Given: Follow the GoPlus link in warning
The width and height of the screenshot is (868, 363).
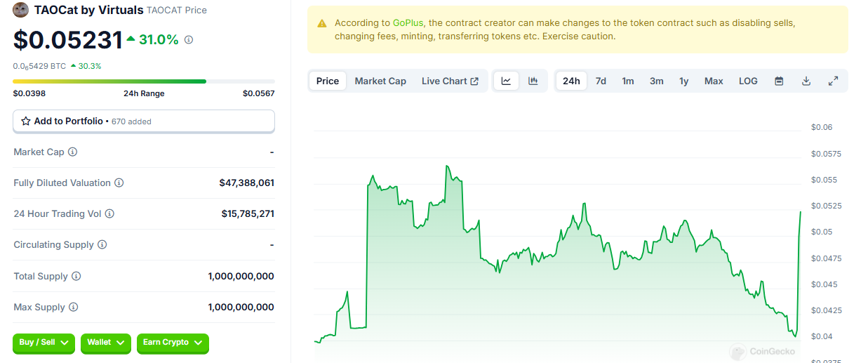Looking at the screenshot, I should pyautogui.click(x=408, y=22).
